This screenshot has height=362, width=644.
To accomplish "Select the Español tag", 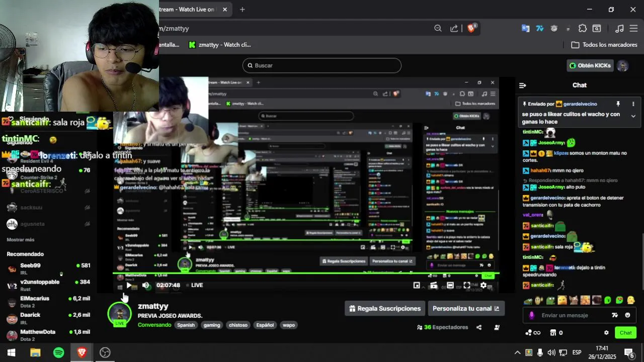I will pyautogui.click(x=265, y=325).
